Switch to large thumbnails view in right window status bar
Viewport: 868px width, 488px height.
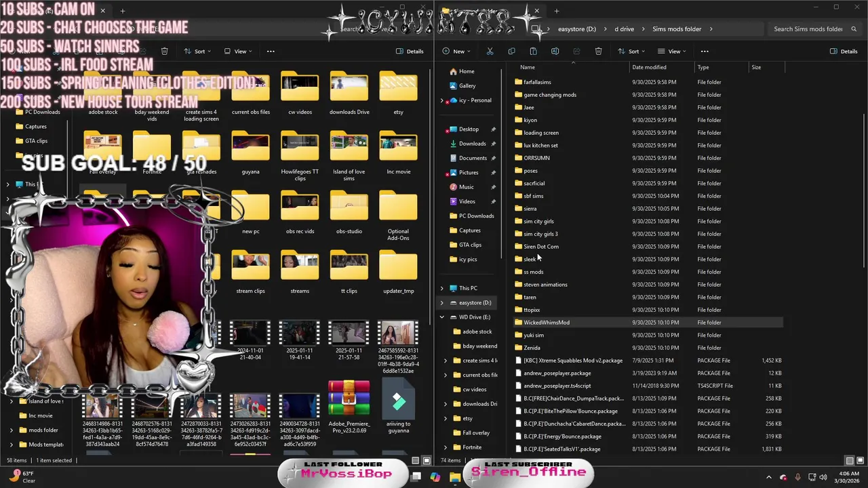point(861,460)
